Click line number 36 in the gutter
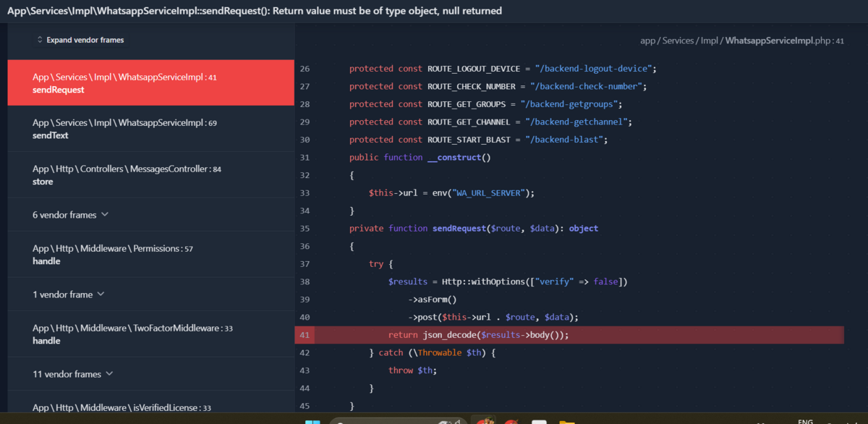Image resolution: width=868 pixels, height=424 pixels. pyautogui.click(x=305, y=246)
